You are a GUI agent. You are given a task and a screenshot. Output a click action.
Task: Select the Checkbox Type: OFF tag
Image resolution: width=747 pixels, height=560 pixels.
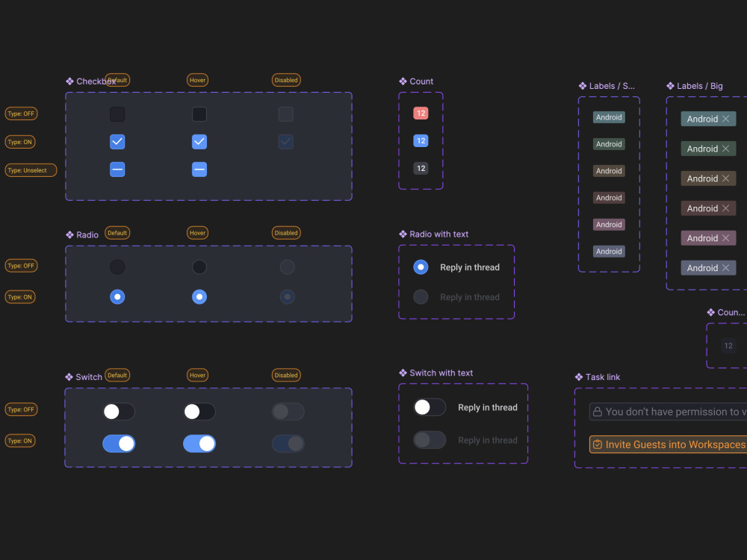coord(21,113)
